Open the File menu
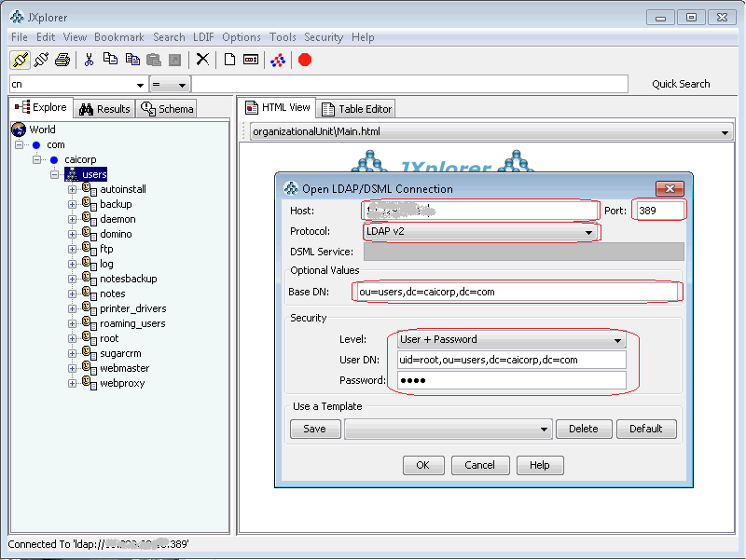The height and width of the screenshot is (560, 746). (x=20, y=37)
